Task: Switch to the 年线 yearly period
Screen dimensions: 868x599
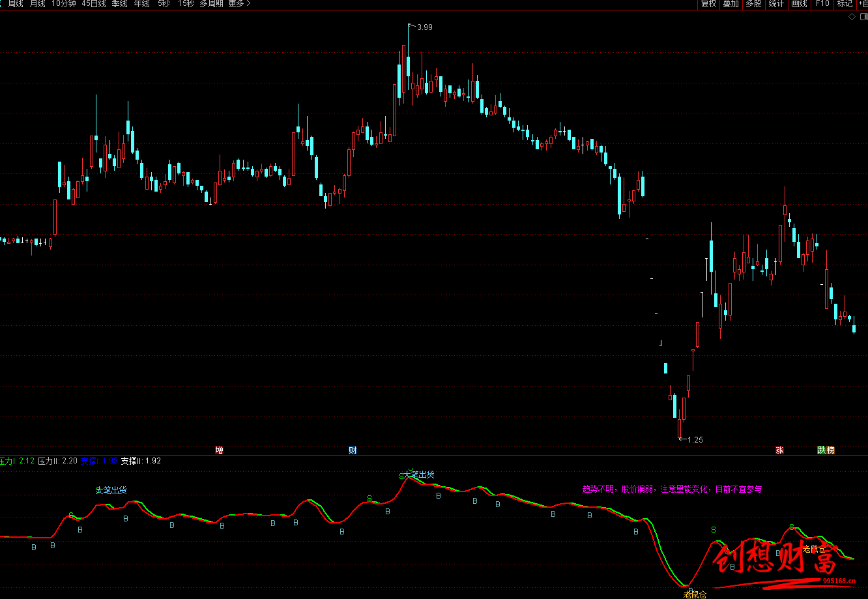Action: tap(141, 4)
